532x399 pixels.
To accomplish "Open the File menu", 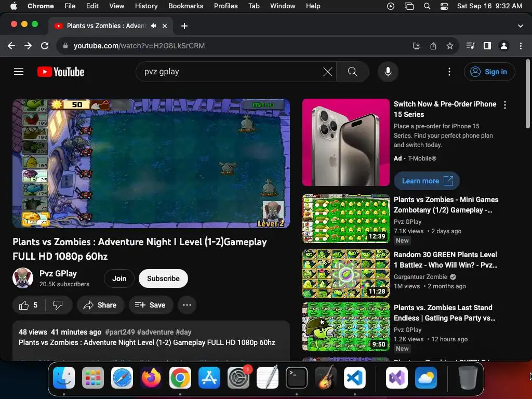I will [x=70, y=6].
